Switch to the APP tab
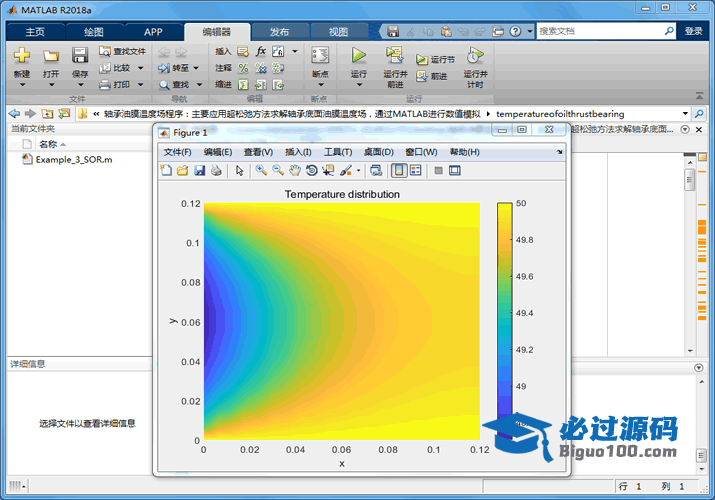The height and width of the screenshot is (500, 715). click(153, 32)
